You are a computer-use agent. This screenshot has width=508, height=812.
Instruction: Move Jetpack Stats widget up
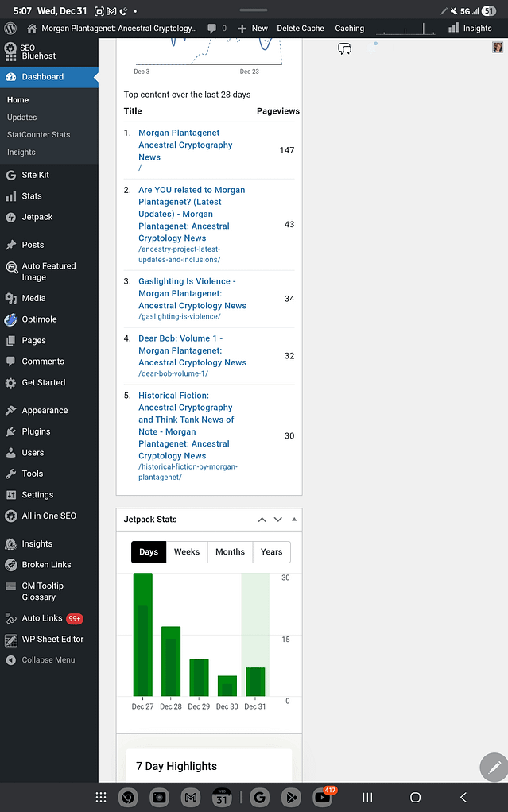(x=262, y=520)
